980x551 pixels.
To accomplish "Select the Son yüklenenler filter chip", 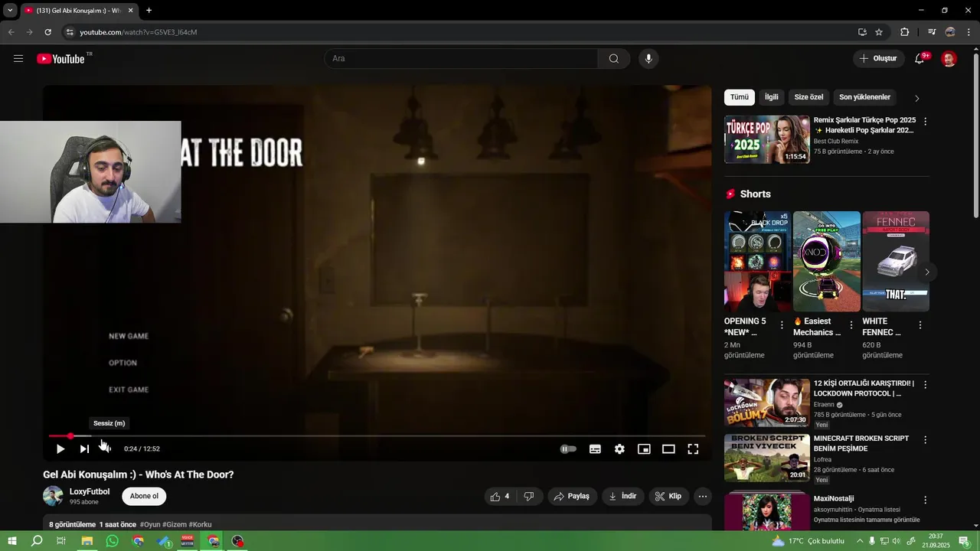I will pos(864,97).
